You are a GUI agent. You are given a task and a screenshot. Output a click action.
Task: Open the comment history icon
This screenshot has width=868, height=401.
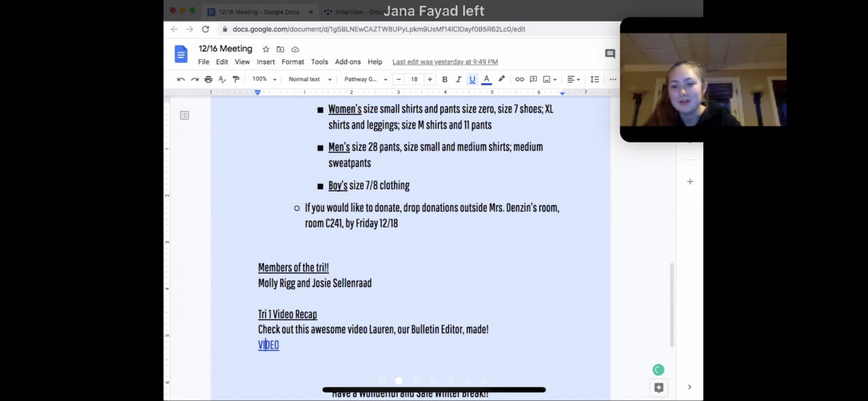(610, 54)
